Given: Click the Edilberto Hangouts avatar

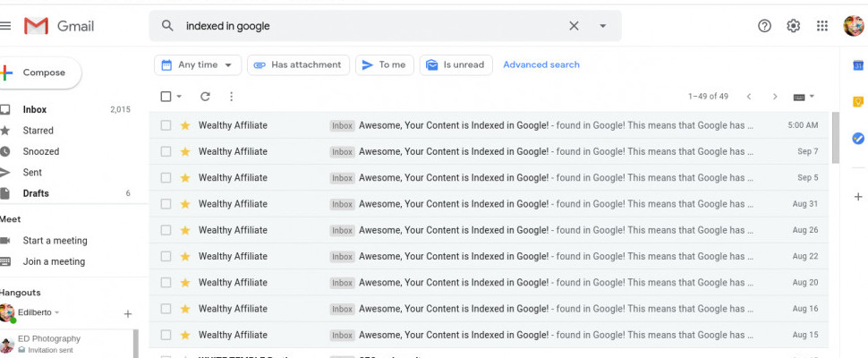Looking at the screenshot, I should (x=6, y=313).
